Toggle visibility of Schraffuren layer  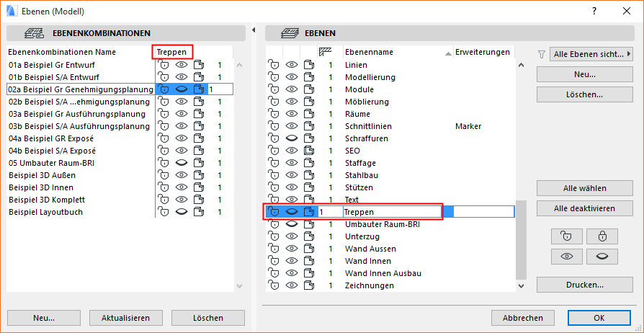[x=292, y=138]
